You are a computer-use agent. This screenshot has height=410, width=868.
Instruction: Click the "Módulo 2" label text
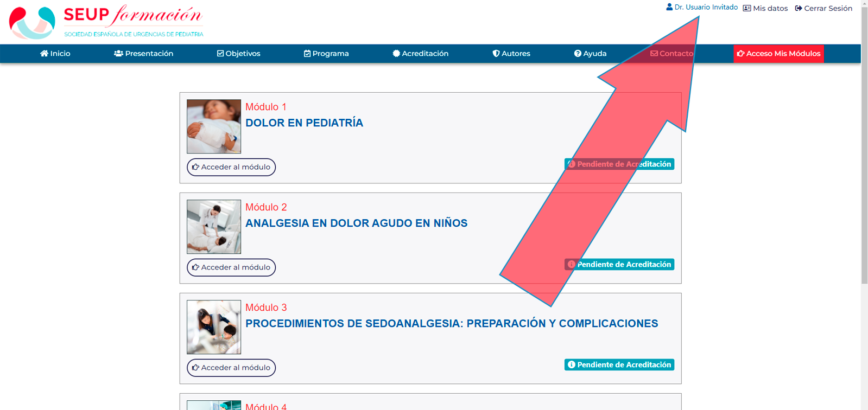pos(266,207)
